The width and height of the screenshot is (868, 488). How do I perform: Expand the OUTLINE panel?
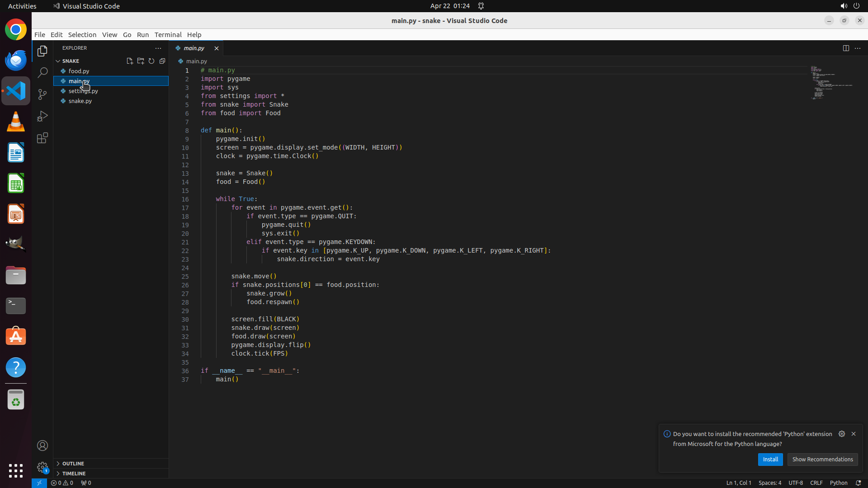tap(73, 463)
